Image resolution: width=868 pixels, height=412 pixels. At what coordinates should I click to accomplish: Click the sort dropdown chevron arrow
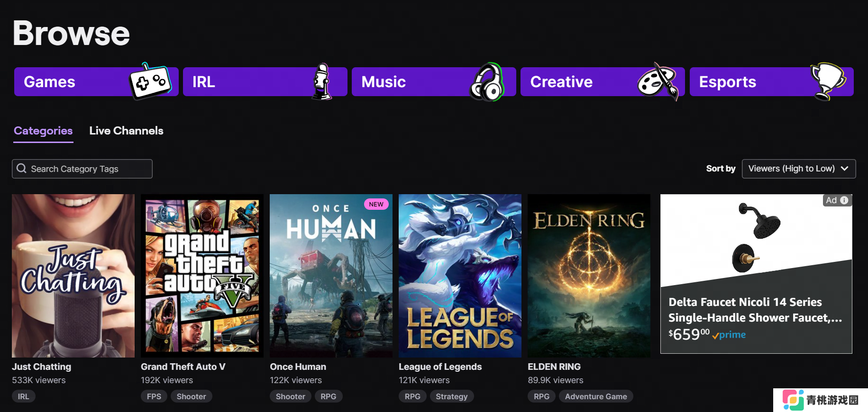tap(844, 169)
